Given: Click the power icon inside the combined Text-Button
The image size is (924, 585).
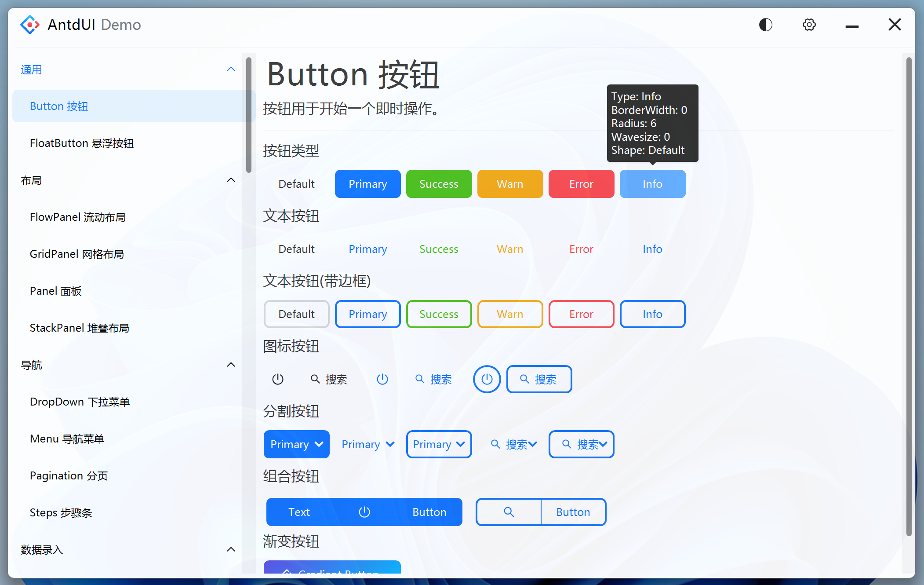Looking at the screenshot, I should [x=364, y=512].
